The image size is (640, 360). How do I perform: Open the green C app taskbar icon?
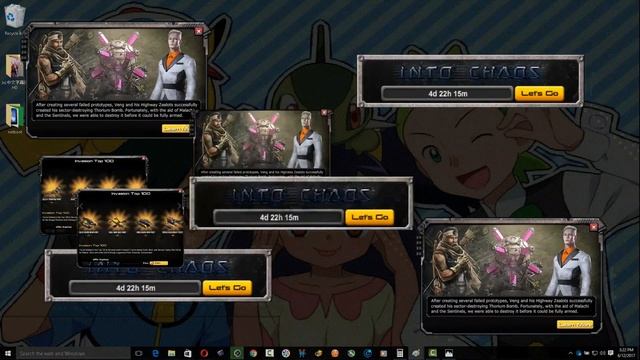pyautogui.click(x=433, y=353)
